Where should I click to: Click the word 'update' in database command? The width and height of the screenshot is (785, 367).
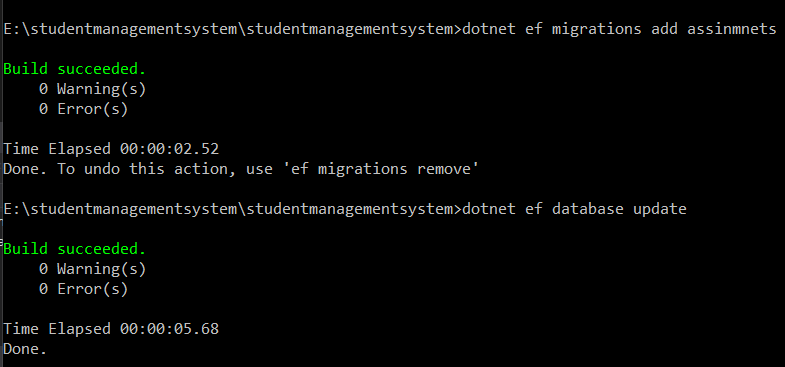point(660,209)
